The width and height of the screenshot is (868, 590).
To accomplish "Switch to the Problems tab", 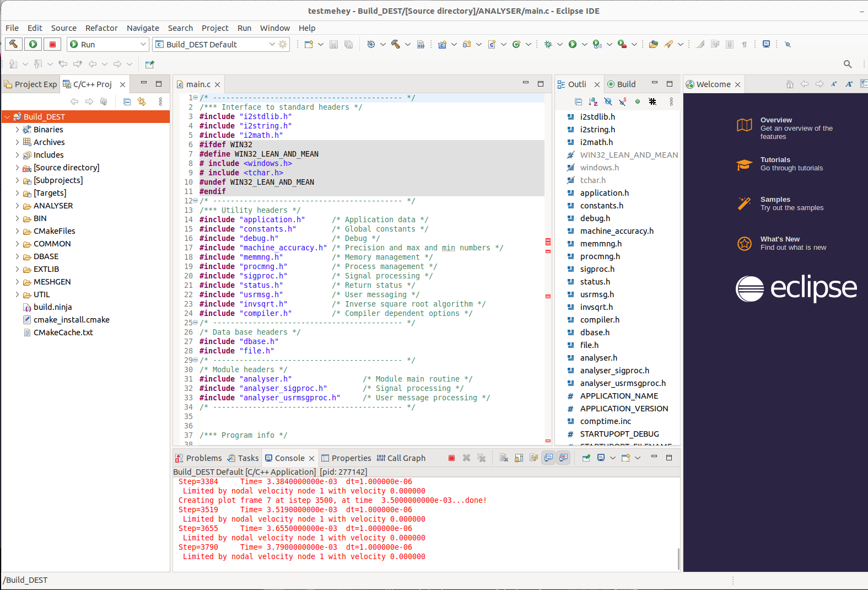I will 198,458.
